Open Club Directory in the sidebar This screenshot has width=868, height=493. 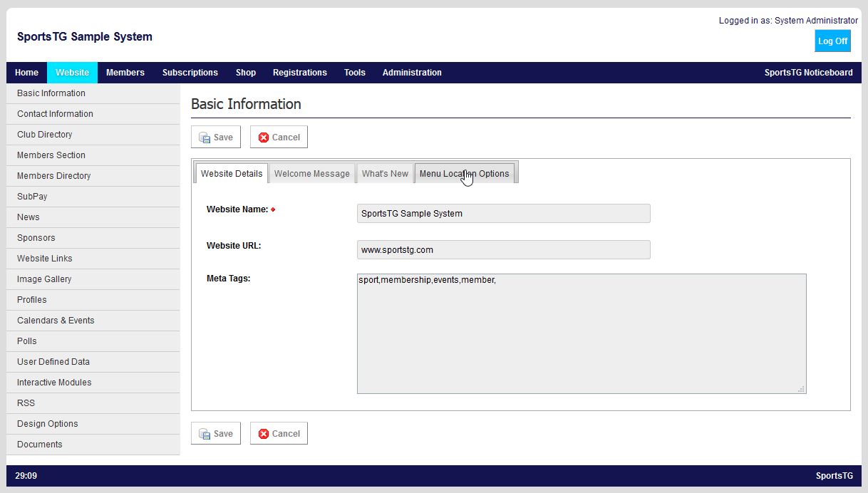(x=93, y=135)
